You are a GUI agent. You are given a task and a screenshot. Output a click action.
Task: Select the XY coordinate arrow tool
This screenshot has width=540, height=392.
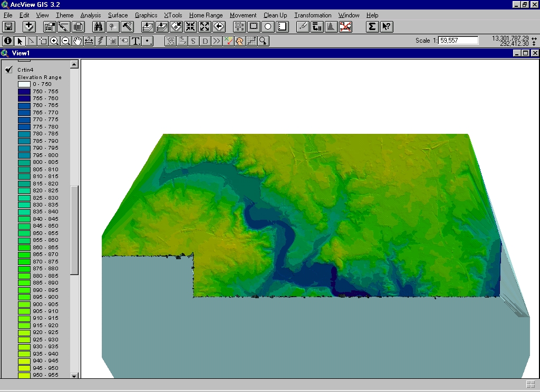pyautogui.click(x=228, y=41)
